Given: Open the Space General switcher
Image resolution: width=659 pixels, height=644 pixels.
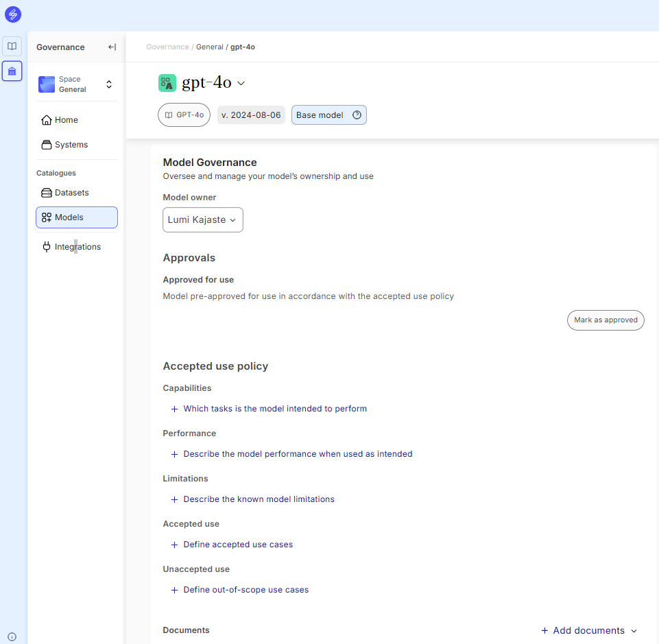Looking at the screenshot, I should coord(108,84).
